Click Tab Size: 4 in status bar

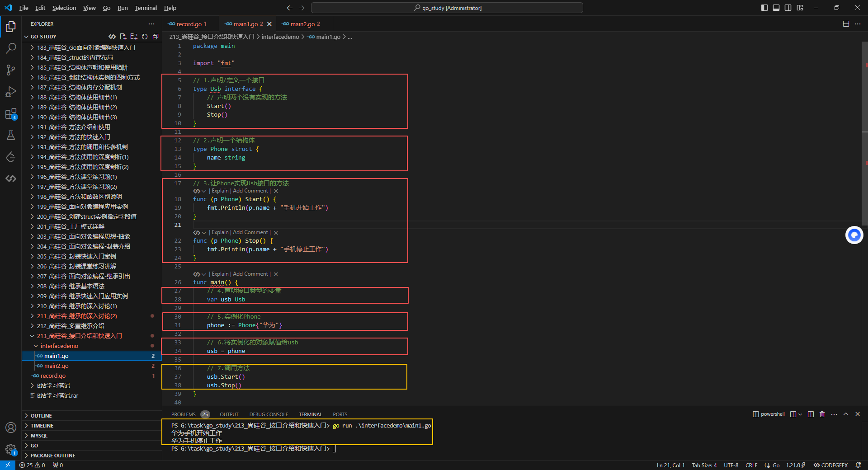coord(704,465)
